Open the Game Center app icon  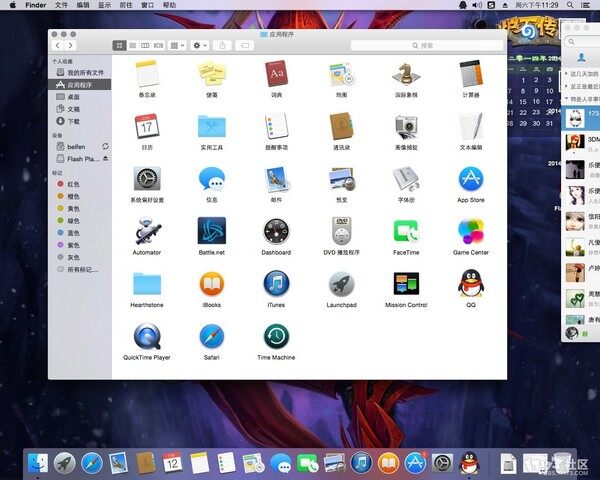click(x=471, y=231)
